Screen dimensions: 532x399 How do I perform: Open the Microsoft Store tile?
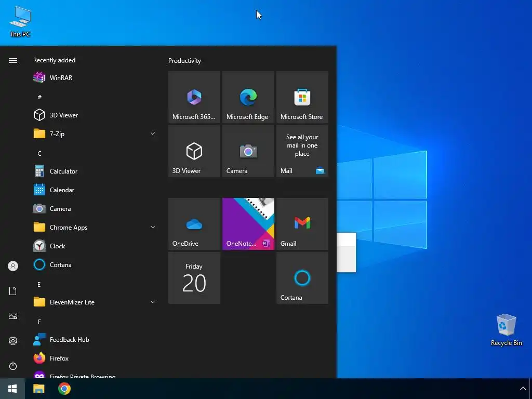pos(302,97)
